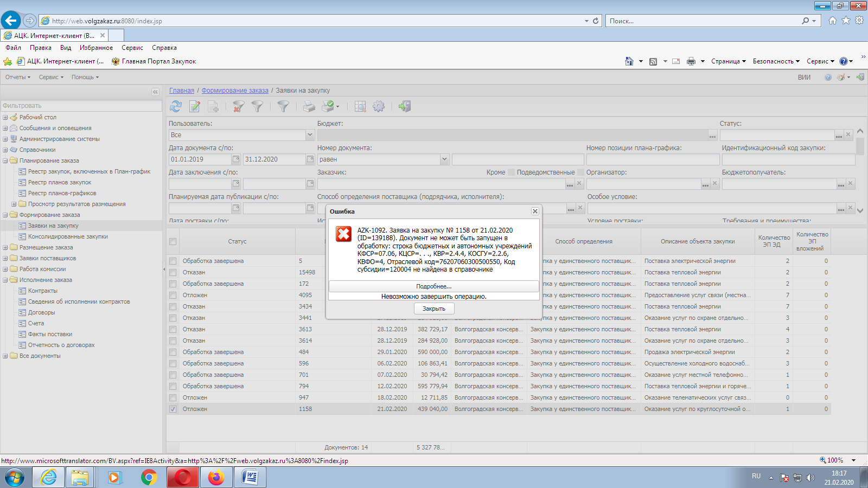Launch Firefox from the Windows taskbar
868x488 pixels.
(x=216, y=478)
